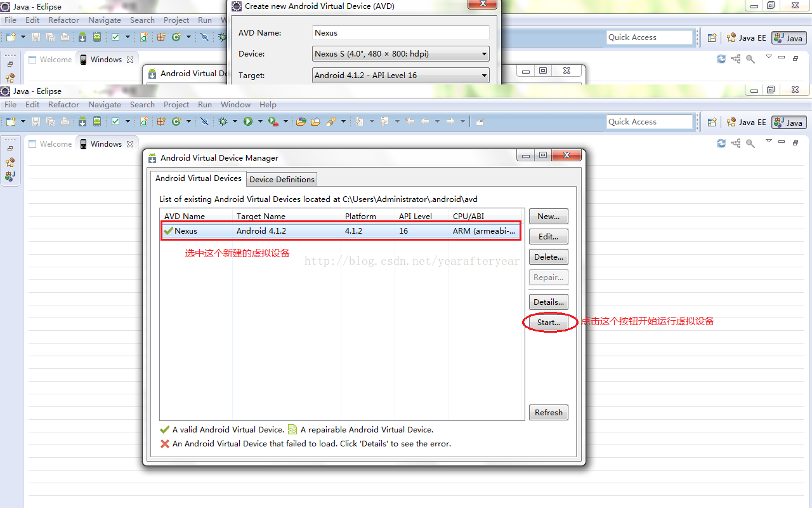Screen dimensions: 812x508
Task: Click Run External Tools icon in lower toolbar
Action: (x=273, y=121)
